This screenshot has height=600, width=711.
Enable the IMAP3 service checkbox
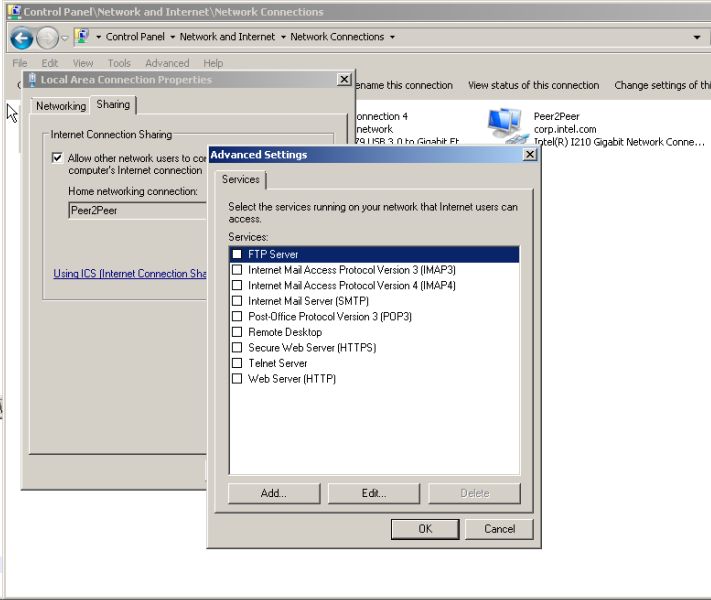[237, 270]
